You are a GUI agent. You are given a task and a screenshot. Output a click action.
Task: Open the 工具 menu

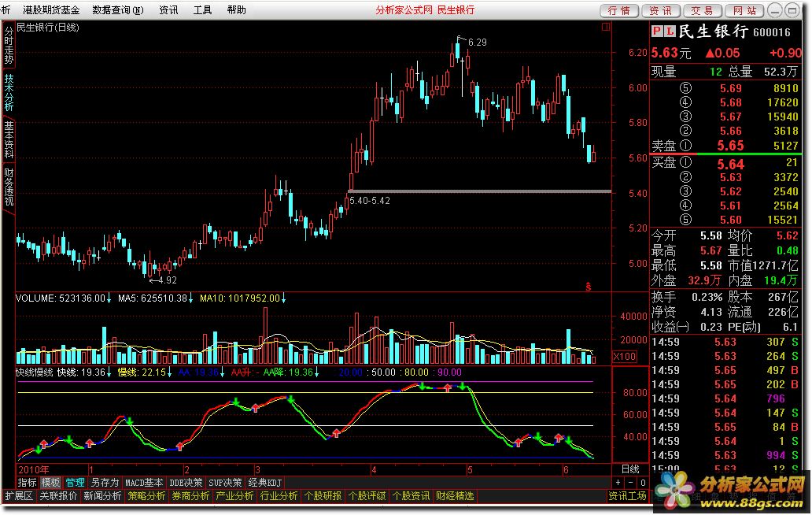[x=202, y=10]
